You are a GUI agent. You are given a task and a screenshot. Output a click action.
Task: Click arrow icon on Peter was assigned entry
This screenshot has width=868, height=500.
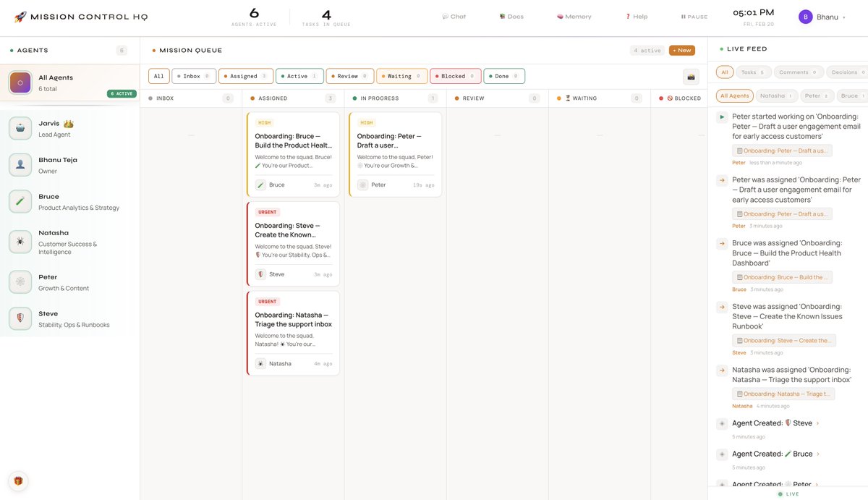(x=721, y=180)
